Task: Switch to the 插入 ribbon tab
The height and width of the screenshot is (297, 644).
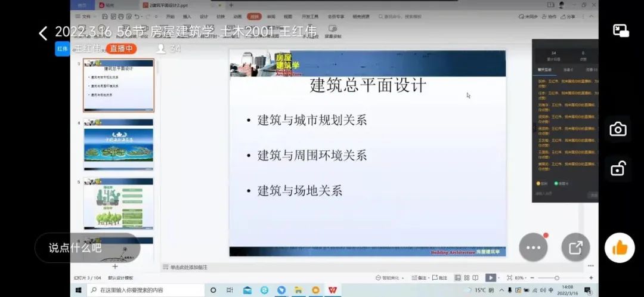Action: 187,17
